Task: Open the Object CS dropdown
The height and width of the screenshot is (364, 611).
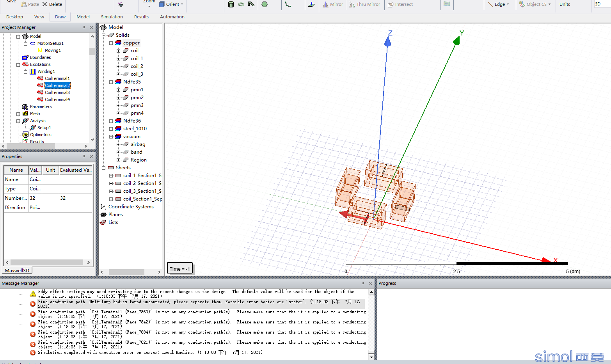Action: point(535,4)
